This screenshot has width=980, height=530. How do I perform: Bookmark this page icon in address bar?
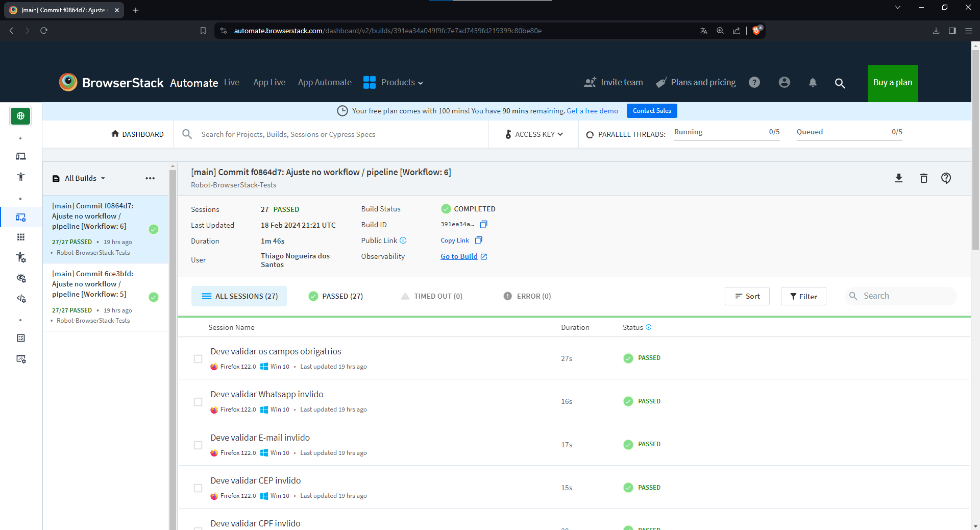(203, 31)
